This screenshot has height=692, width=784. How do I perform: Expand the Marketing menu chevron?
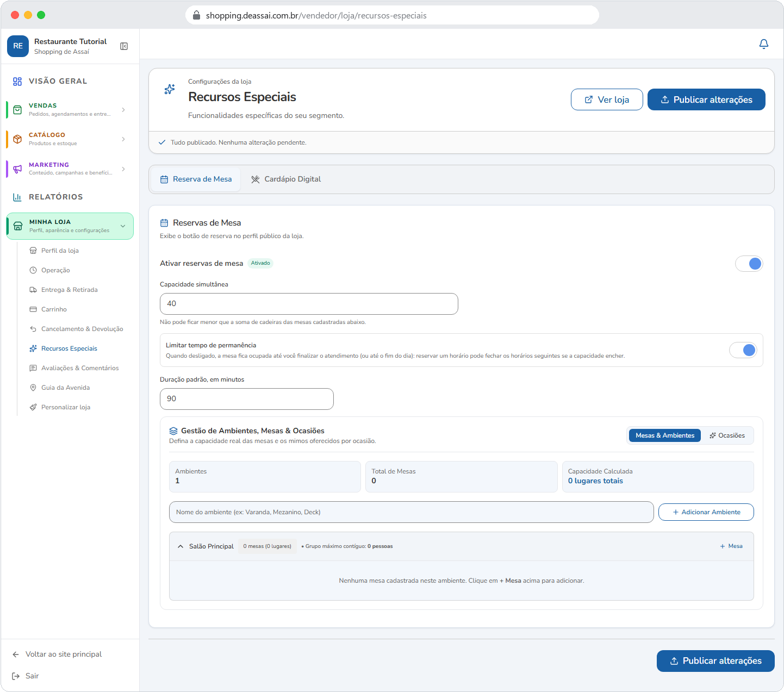click(123, 169)
